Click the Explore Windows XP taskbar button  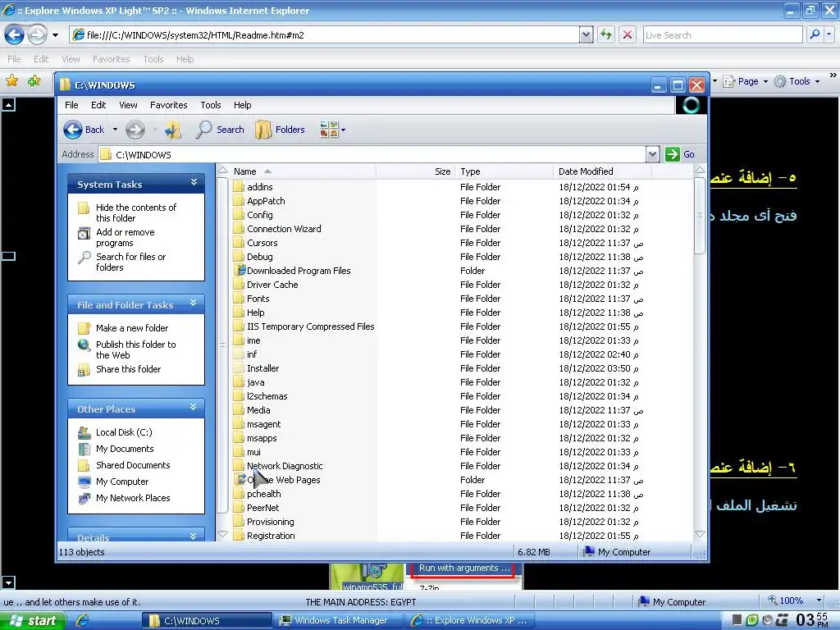click(x=472, y=620)
